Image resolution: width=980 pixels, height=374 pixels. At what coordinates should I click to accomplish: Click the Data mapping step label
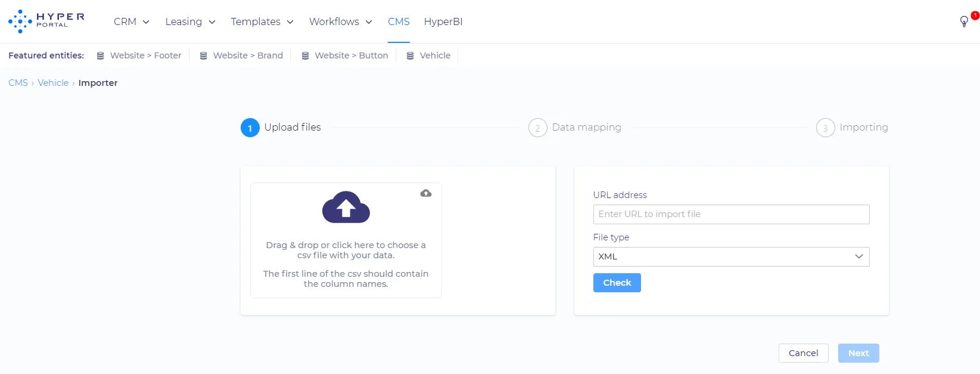587,127
